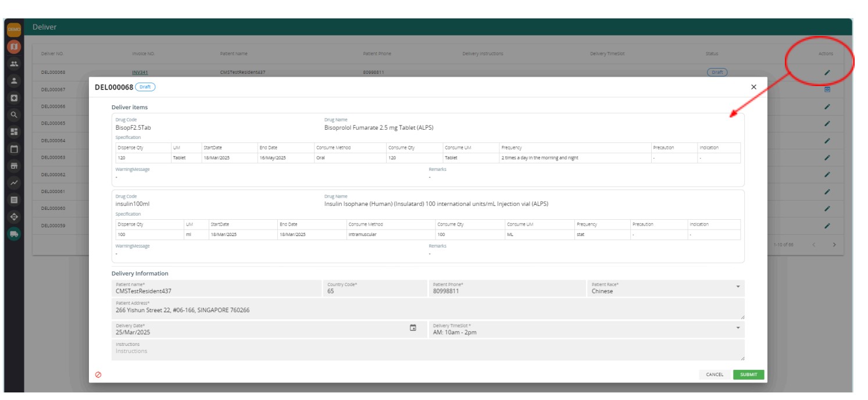The height and width of the screenshot is (400, 868).
Task: Edit delivery DEL000061 with pencil icon
Action: 827,192
